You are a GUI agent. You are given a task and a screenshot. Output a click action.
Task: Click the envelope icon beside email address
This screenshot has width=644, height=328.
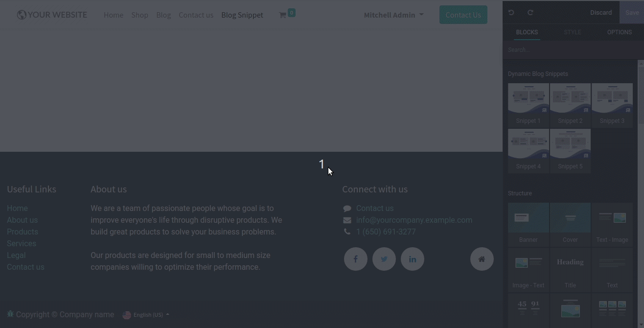click(347, 220)
